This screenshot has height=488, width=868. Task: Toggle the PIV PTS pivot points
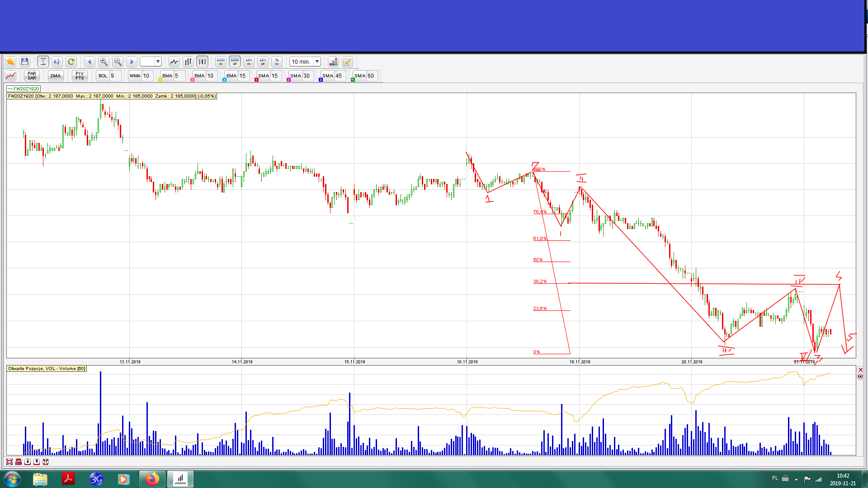[x=80, y=75]
